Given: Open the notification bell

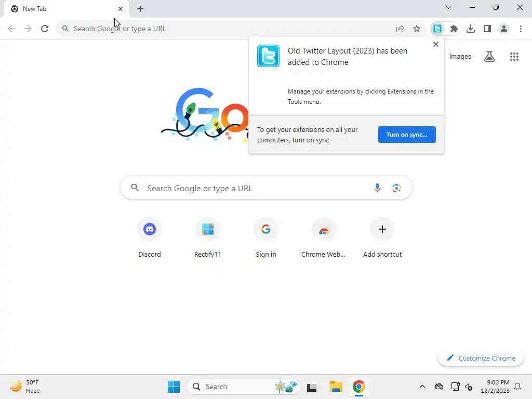Looking at the screenshot, I should click(x=518, y=387).
